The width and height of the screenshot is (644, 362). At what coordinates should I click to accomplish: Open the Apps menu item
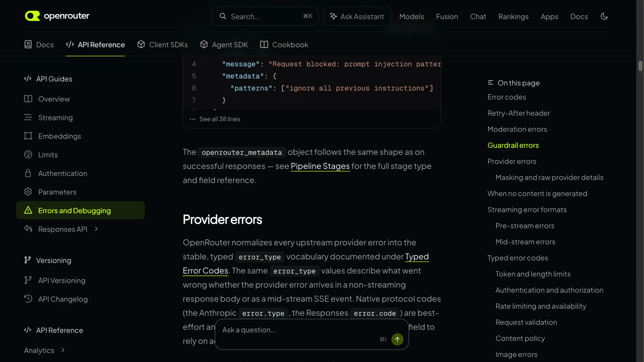[549, 16]
